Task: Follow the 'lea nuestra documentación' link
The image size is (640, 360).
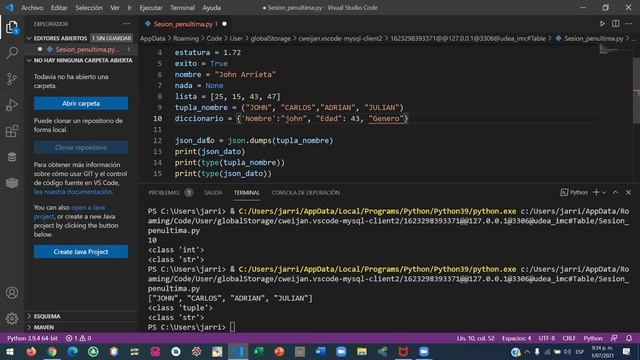Action: point(73,192)
